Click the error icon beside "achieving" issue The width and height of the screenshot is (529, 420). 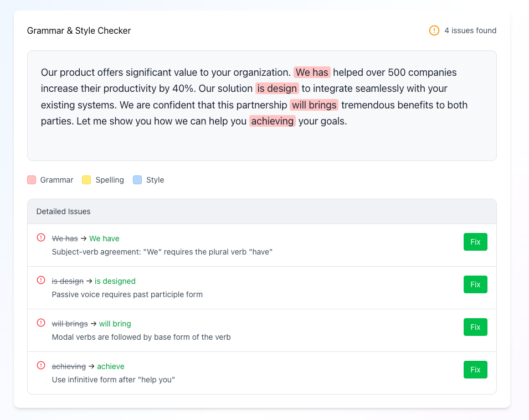(x=40, y=365)
